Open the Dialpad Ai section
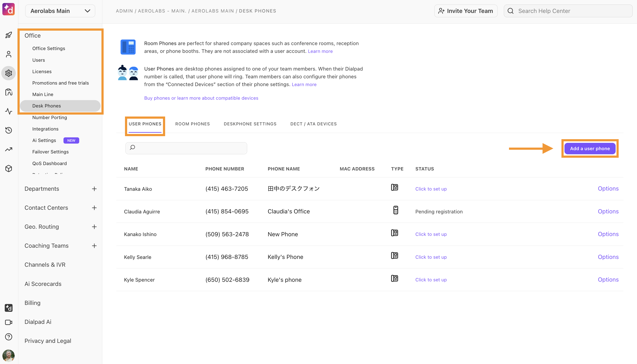 [38, 322]
